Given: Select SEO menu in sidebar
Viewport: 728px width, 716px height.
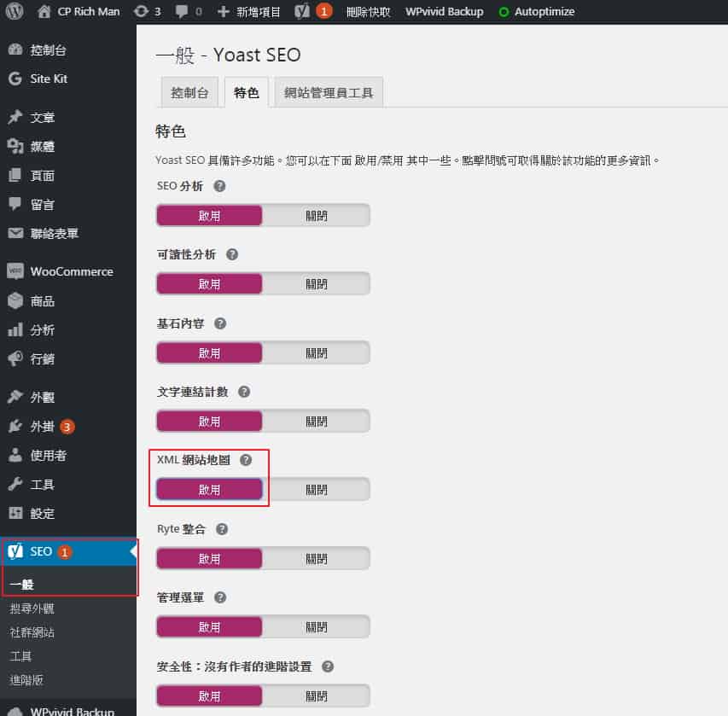Looking at the screenshot, I should point(68,551).
